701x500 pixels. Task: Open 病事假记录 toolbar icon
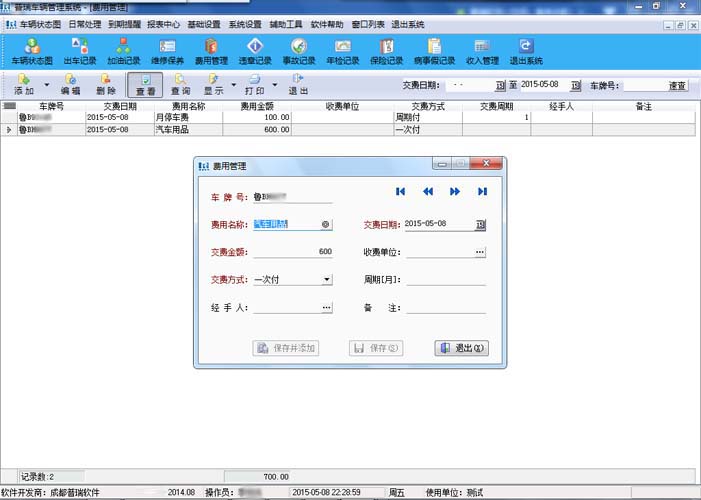coord(434,51)
